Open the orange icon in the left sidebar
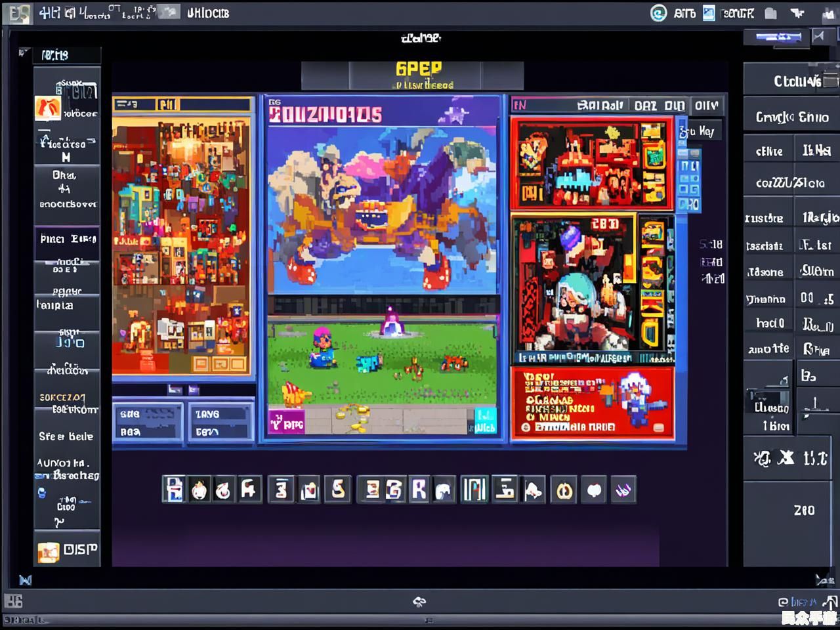 click(48, 108)
